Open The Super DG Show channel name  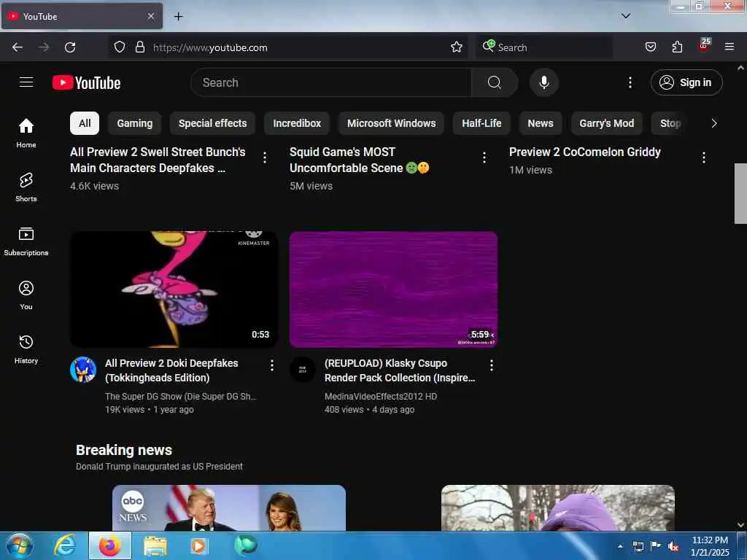click(x=181, y=396)
